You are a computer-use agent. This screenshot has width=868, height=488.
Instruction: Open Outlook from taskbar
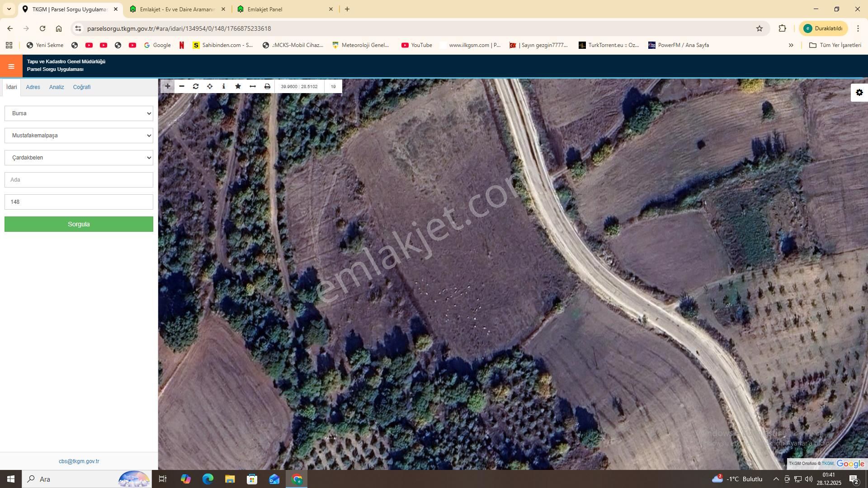tap(274, 479)
